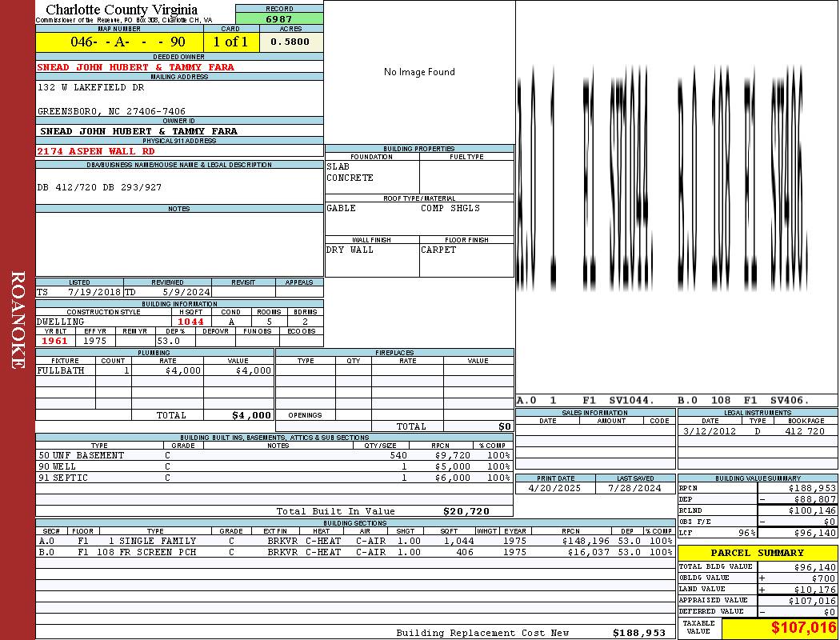Select the ROANOKE sidebar label
The image size is (840, 640).
coord(18,320)
